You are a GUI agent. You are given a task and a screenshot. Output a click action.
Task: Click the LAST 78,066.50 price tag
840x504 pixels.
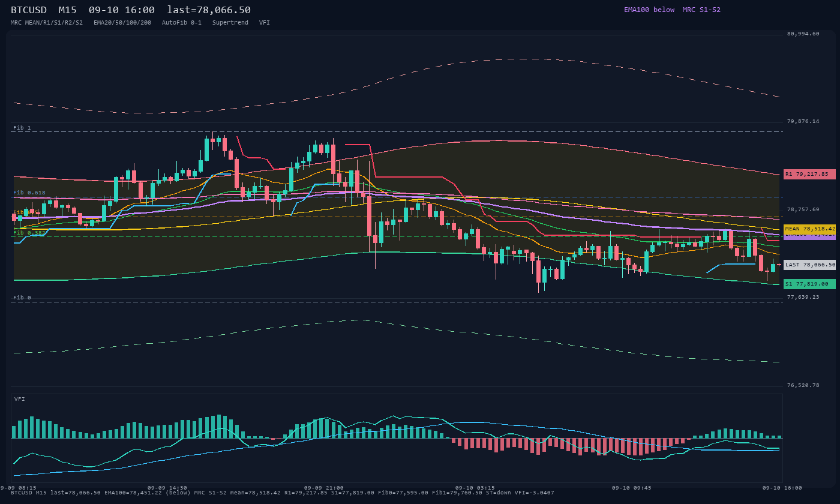[809, 265]
